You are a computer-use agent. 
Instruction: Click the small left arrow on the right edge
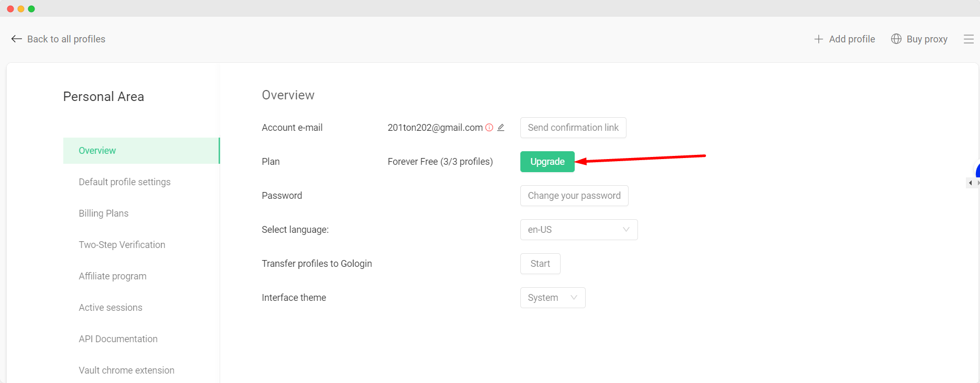point(971,183)
